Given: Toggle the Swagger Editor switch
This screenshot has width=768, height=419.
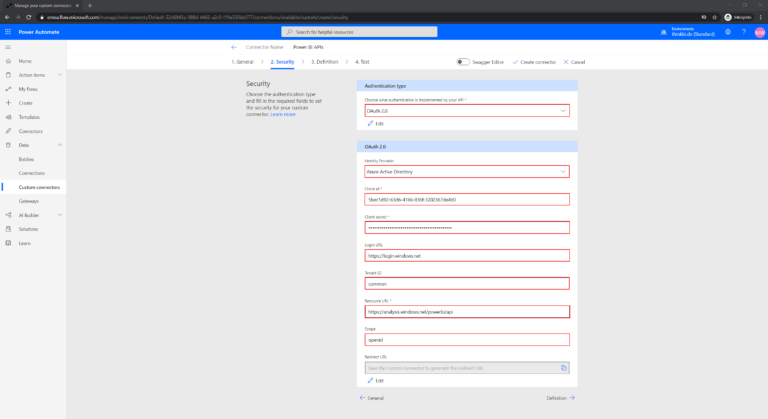Looking at the screenshot, I should tap(463, 62).
